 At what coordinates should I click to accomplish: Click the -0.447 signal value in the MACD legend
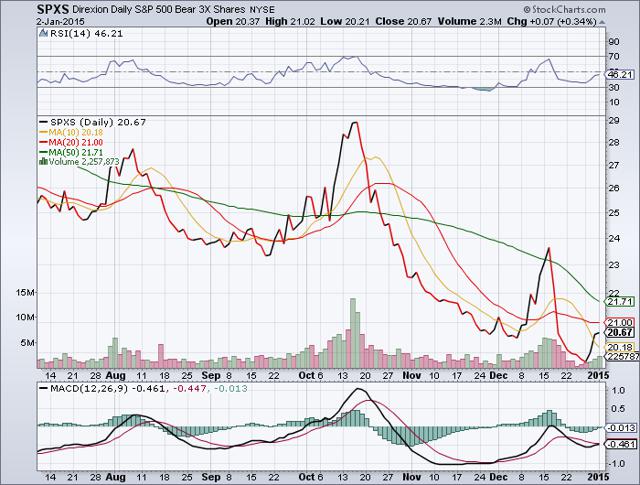pos(190,388)
